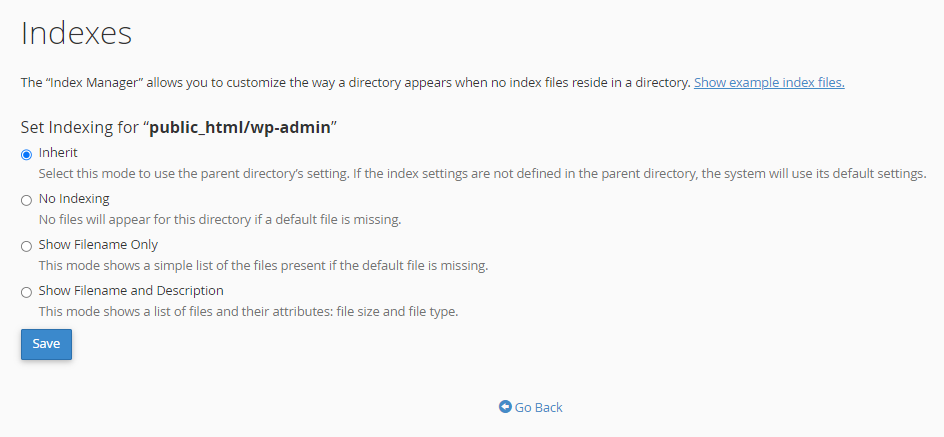Screen dimensions: 944x437
Task: Click the file size and file type description
Action: [x=248, y=311]
